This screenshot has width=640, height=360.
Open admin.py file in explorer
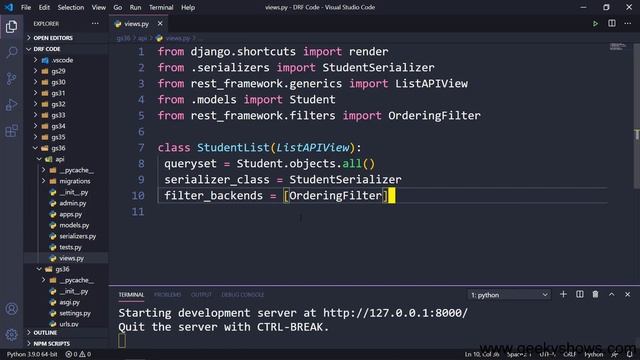[x=73, y=203]
